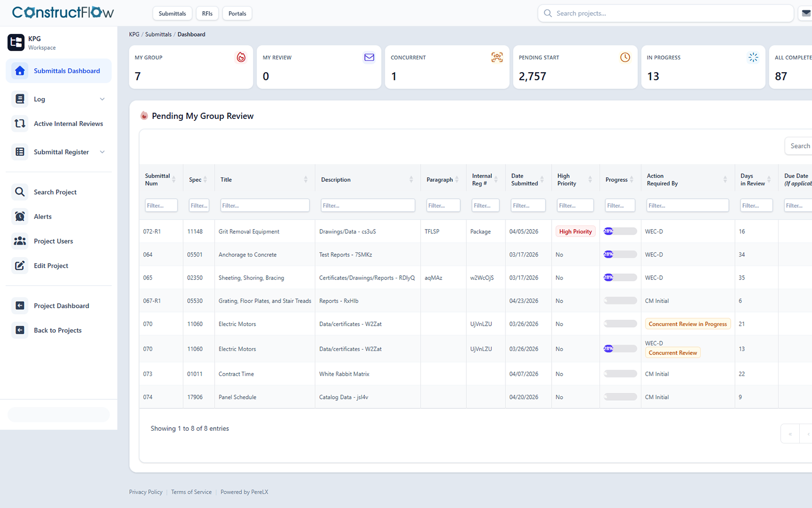Open the Alerts sidebar item
812x508 pixels.
coord(59,216)
